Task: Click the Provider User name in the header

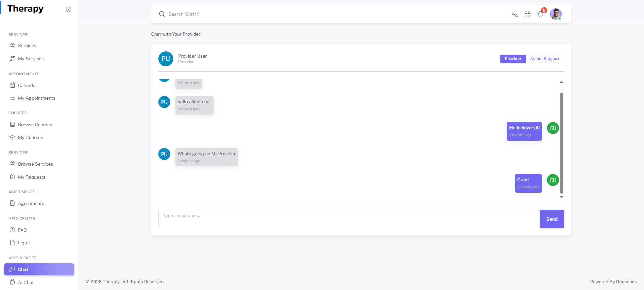Action: click(x=193, y=56)
